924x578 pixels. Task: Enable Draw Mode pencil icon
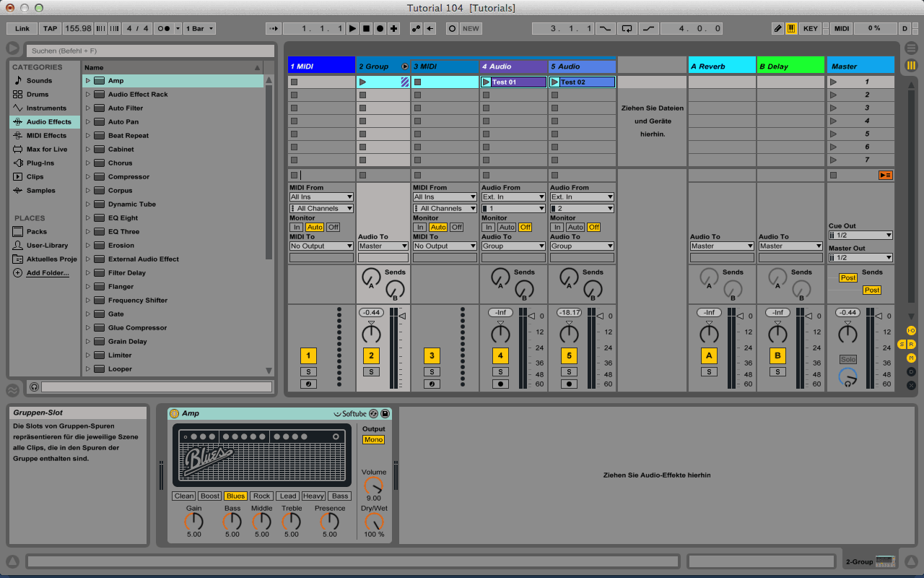(x=777, y=29)
